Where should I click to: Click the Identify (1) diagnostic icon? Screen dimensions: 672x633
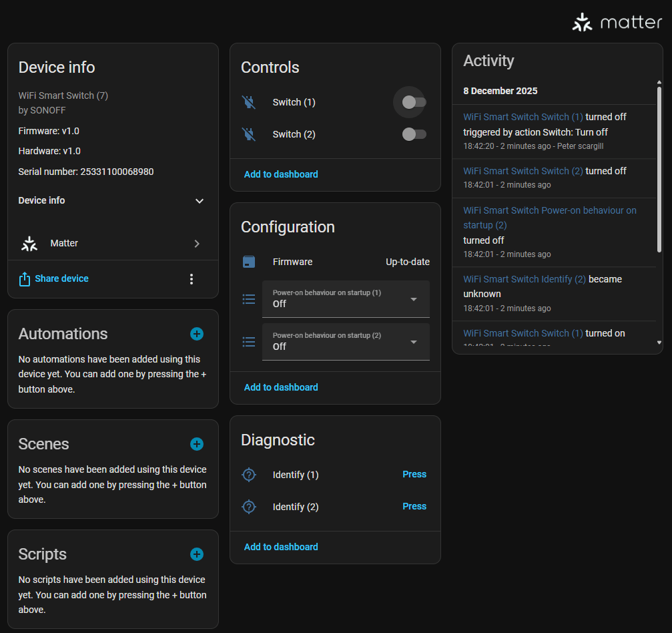[249, 475]
